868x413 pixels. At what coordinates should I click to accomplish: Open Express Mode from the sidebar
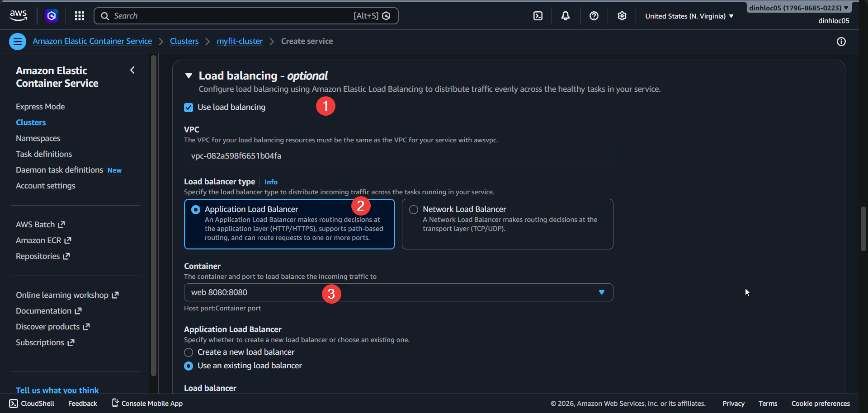(40, 106)
